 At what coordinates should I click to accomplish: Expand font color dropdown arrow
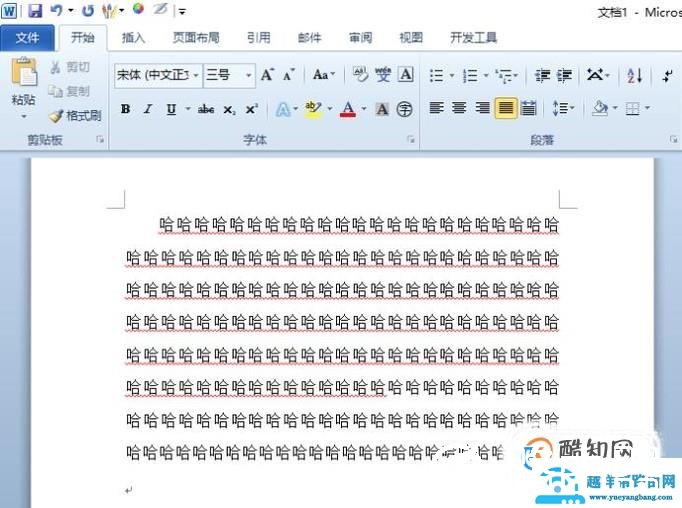coord(364,108)
